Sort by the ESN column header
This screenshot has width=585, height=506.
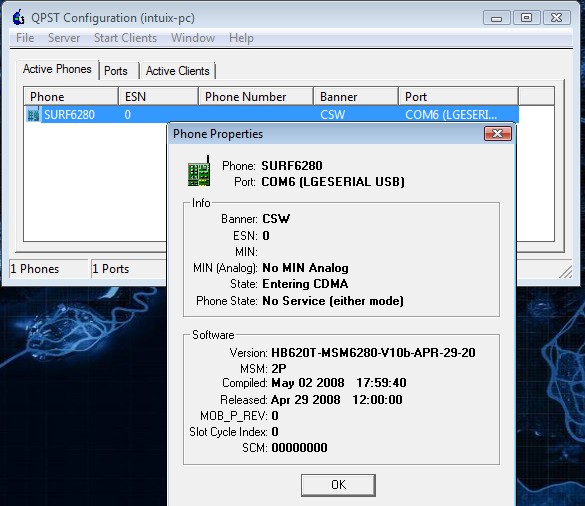(x=158, y=97)
